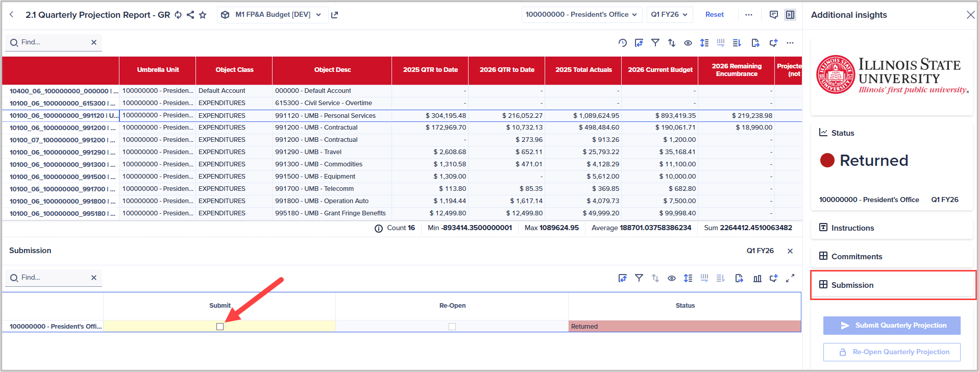Share the Quarterly Projection Report page
Image resolution: width=979 pixels, height=372 pixels.
[x=190, y=14]
